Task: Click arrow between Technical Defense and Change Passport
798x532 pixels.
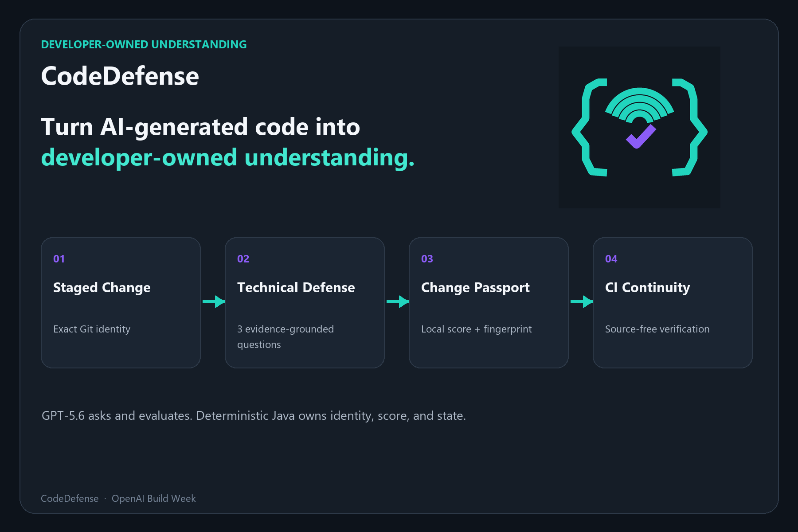Action: 398,301
